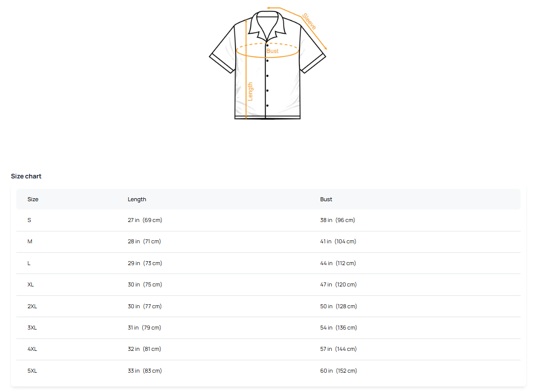Click bust value '44 in (112 cm)'
534x392 pixels.
(x=338, y=263)
